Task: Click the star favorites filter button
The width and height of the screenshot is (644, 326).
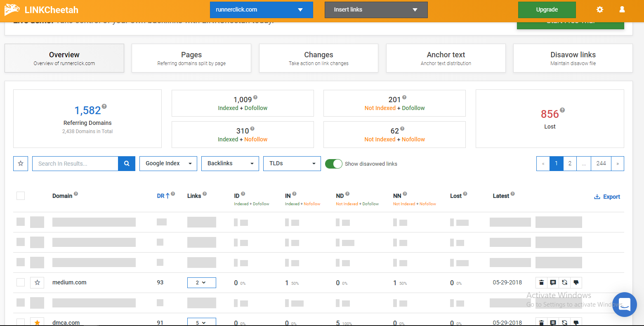Action: [21, 164]
